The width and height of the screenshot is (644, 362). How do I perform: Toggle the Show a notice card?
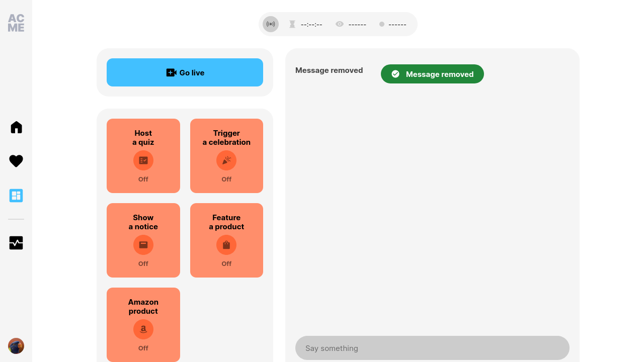coord(143,240)
